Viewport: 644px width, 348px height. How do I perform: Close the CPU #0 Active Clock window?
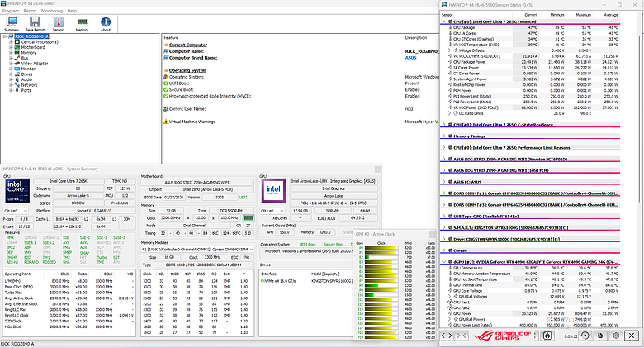pyautogui.click(x=432, y=234)
